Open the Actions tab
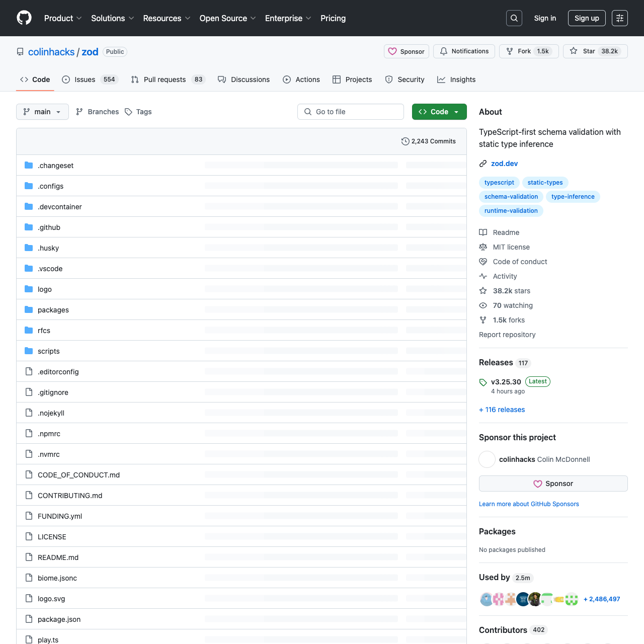This screenshot has width=644, height=644. pyautogui.click(x=301, y=79)
